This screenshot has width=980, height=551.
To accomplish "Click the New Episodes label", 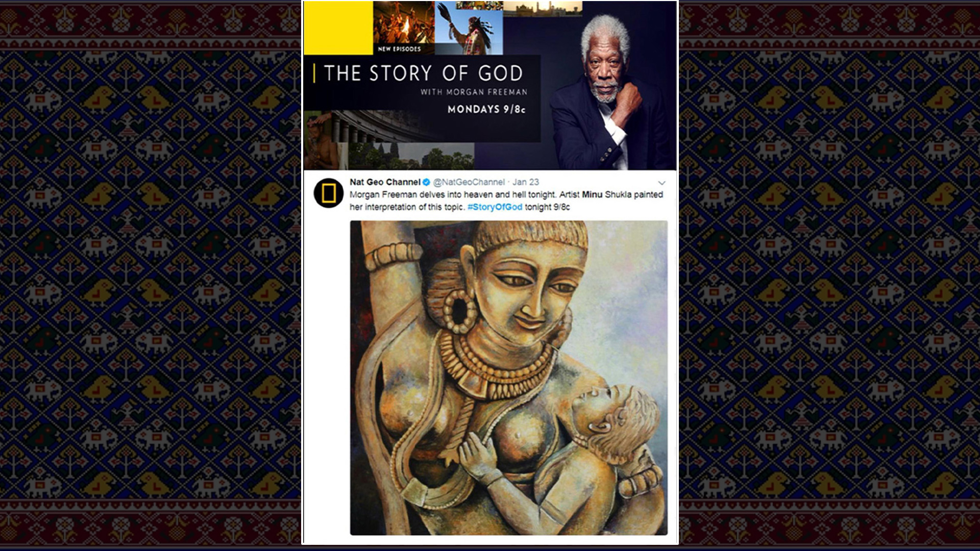I will (x=399, y=49).
